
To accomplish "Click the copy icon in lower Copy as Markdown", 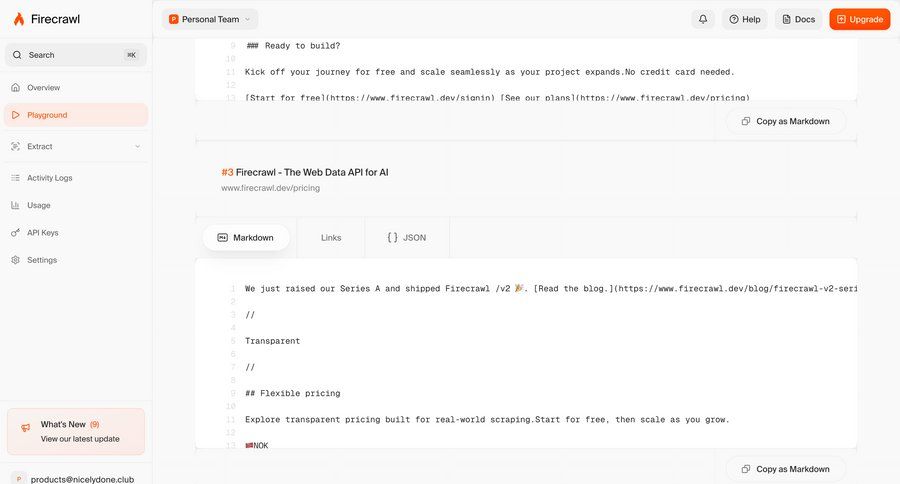I will pos(746,469).
